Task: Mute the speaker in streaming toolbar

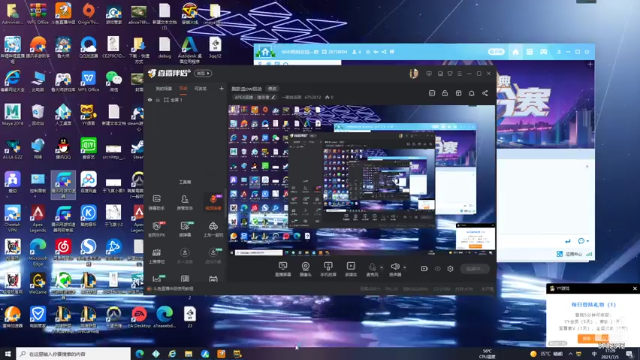Action: pos(395,267)
